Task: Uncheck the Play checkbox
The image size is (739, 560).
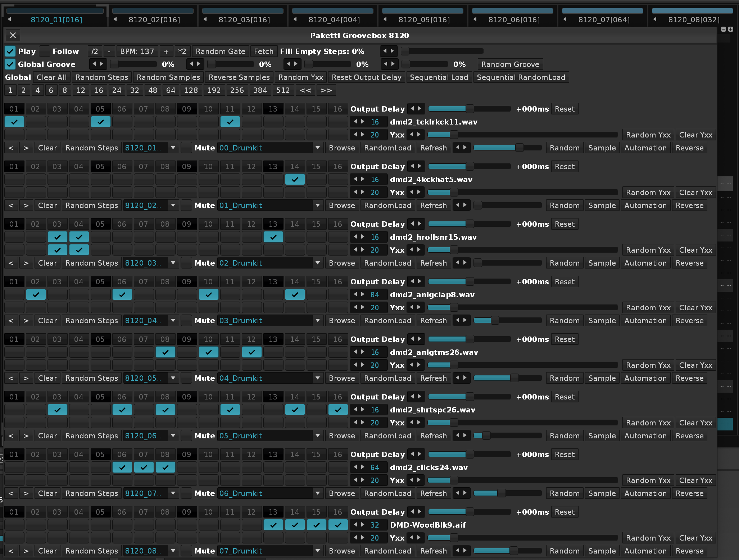Action: pyautogui.click(x=10, y=51)
